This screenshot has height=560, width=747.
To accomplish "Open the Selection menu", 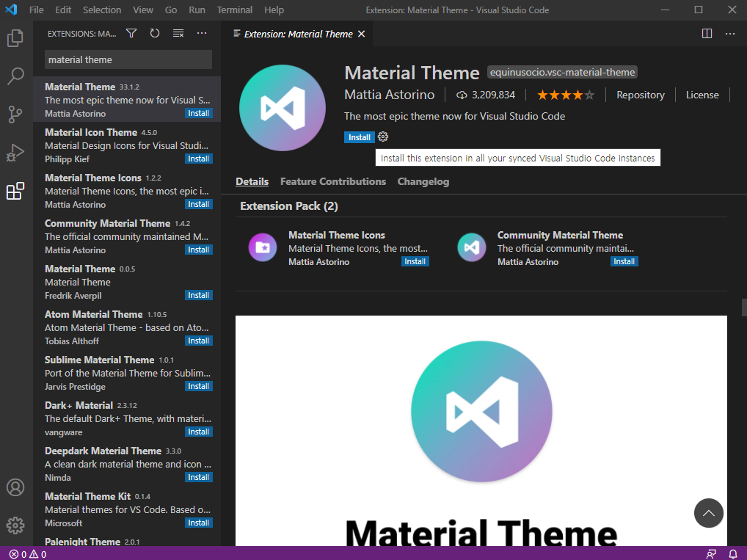I will [x=102, y=10].
